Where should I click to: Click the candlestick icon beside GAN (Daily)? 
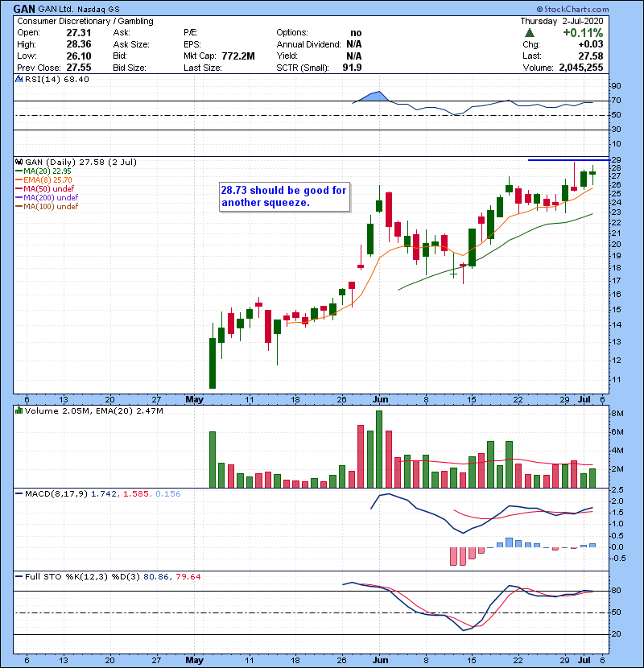[19, 162]
